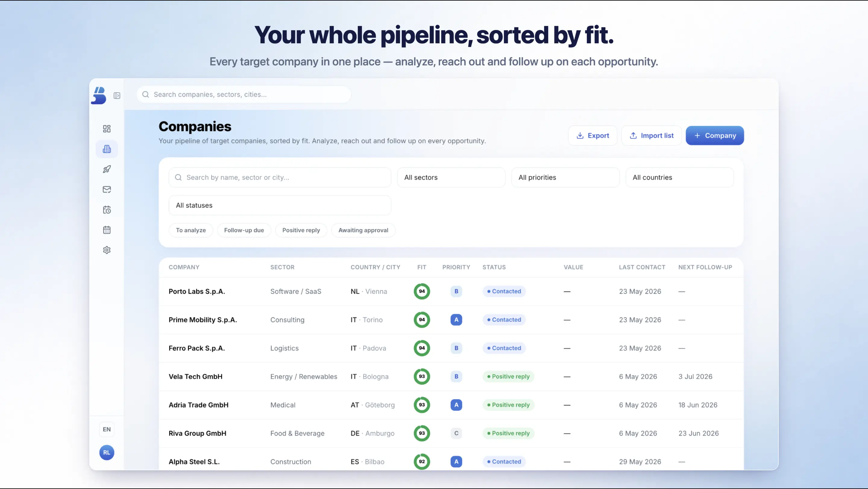This screenshot has width=868, height=489.
Task: Sort by NEXT FOLLOW-UP column header
Action: pos(705,267)
